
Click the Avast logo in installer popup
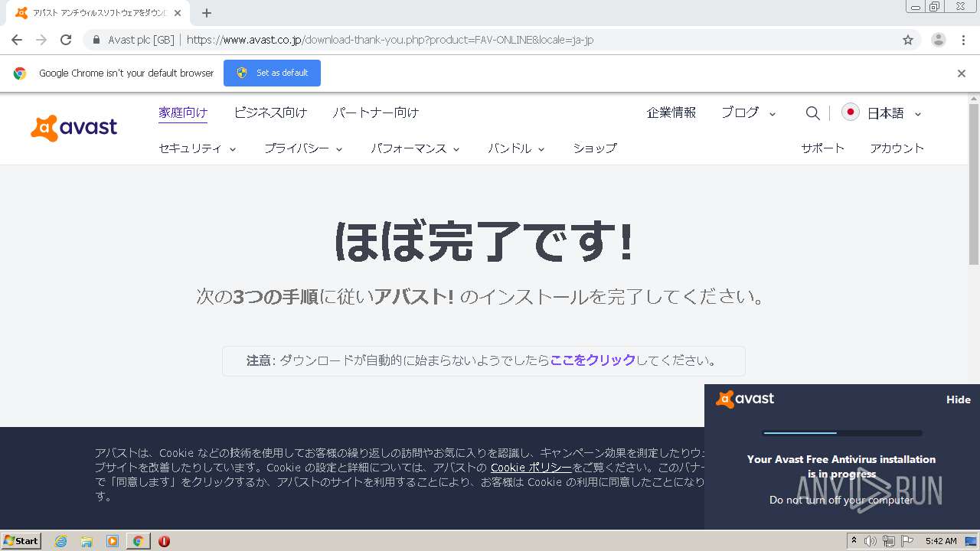coord(745,399)
